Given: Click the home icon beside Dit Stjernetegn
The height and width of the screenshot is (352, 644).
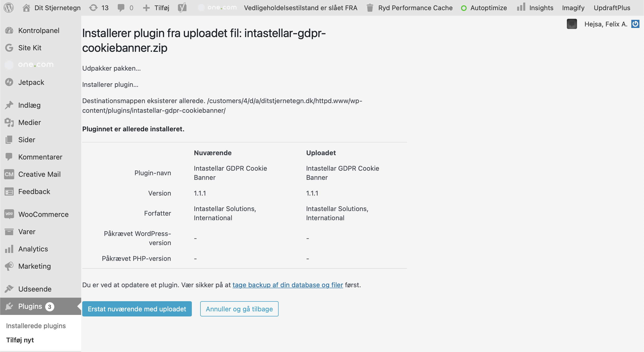Looking at the screenshot, I should (26, 8).
